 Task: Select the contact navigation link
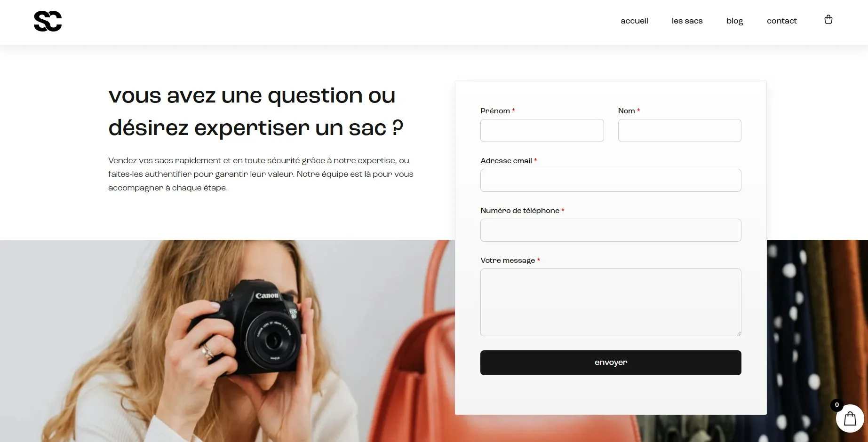781,21
